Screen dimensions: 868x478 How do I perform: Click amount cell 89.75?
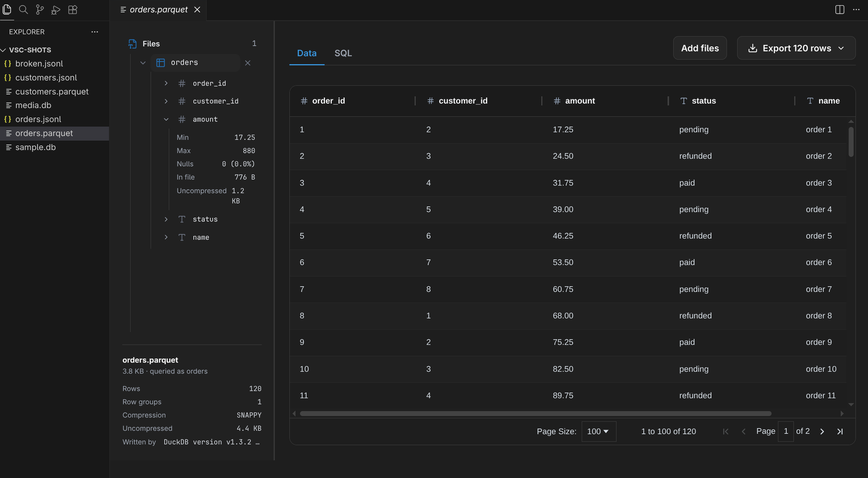[563, 396]
